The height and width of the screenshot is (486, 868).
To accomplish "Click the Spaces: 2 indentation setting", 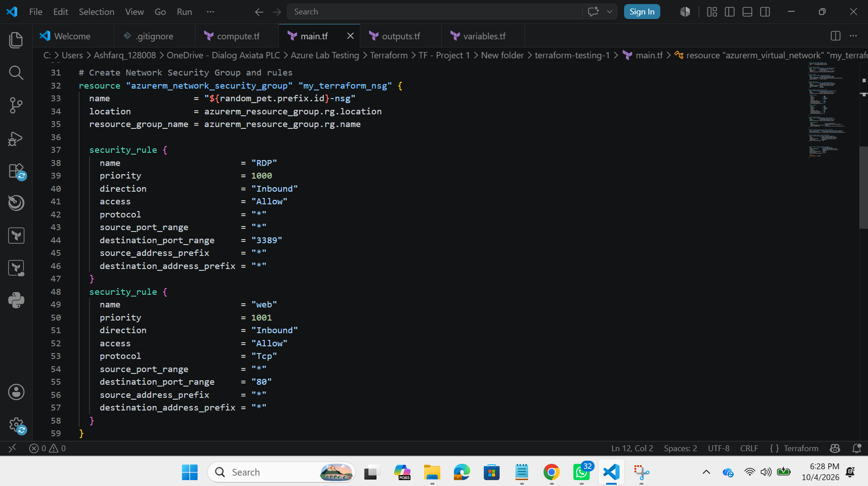I will coord(680,448).
